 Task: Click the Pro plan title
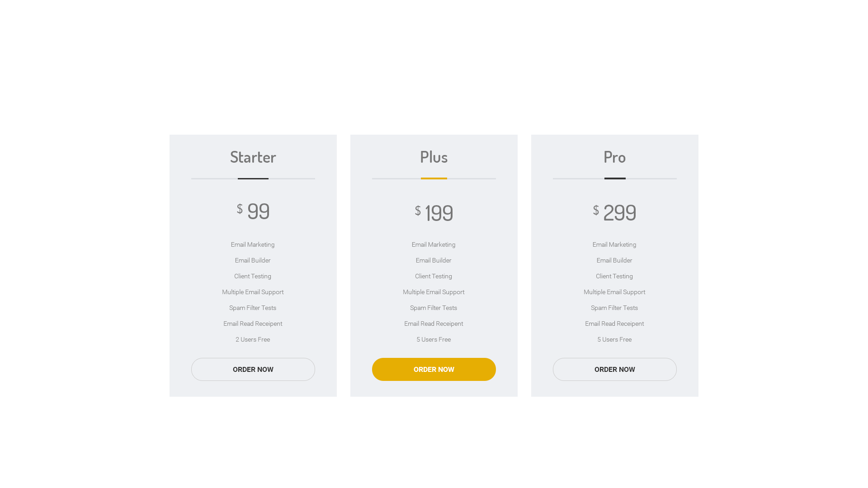[x=614, y=157]
